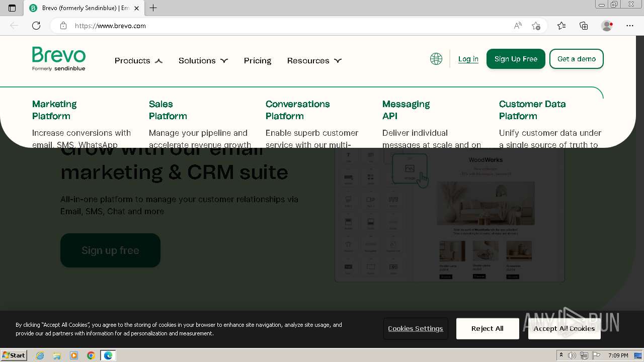Click the hero tagline paragraph text
This screenshot has height=362, width=644.
(179, 205)
